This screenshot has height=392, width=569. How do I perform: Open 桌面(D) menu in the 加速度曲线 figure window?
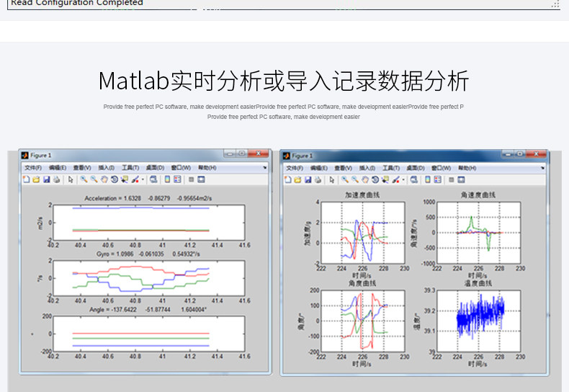pos(416,168)
